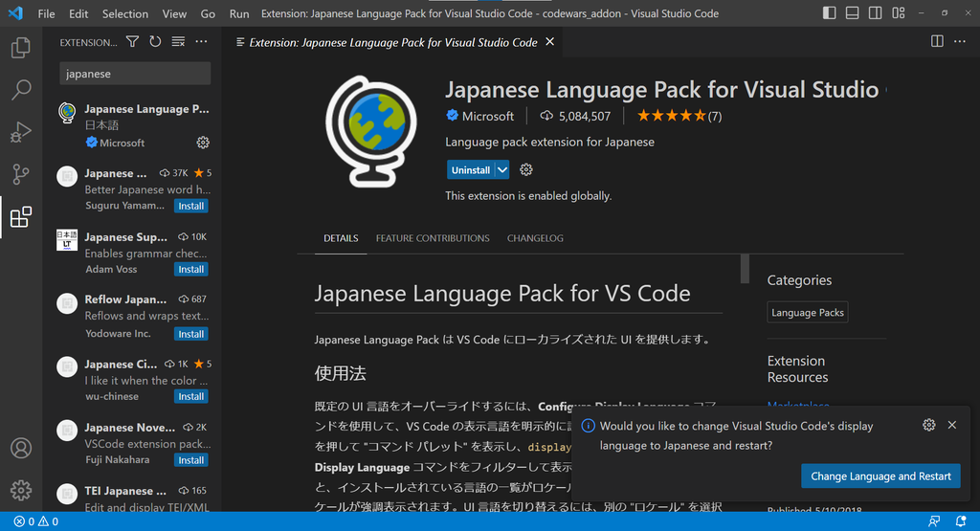This screenshot has height=531, width=980.
Task: Refresh the extensions list
Action: 155,42
